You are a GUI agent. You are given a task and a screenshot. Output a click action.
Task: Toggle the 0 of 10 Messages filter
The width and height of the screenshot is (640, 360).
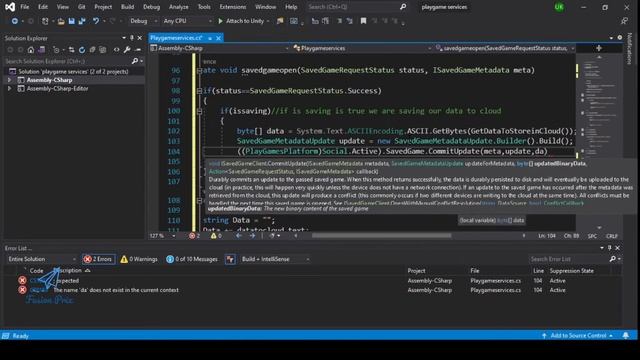pyautogui.click(x=192, y=259)
